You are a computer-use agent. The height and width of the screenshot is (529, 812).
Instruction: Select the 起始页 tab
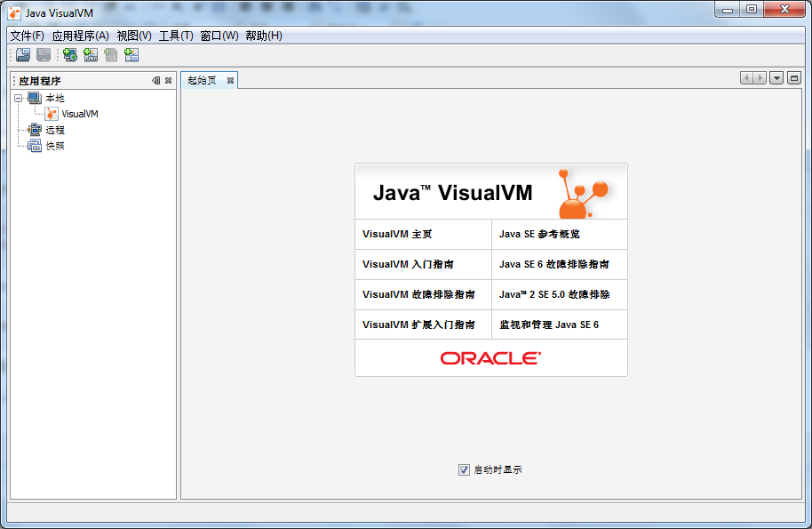click(x=202, y=80)
